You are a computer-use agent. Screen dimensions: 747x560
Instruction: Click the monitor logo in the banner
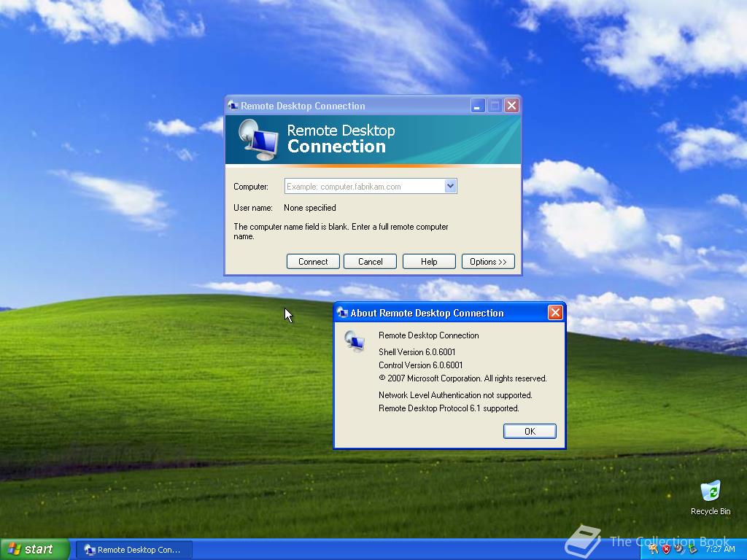click(x=259, y=139)
